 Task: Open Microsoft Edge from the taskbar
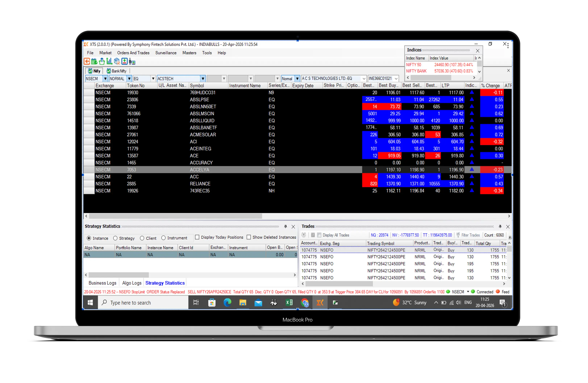227,302
